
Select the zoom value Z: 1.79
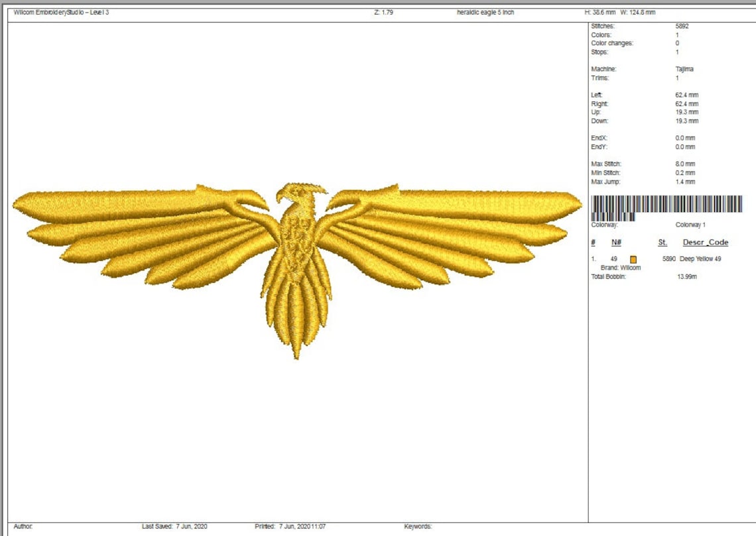[383, 11]
